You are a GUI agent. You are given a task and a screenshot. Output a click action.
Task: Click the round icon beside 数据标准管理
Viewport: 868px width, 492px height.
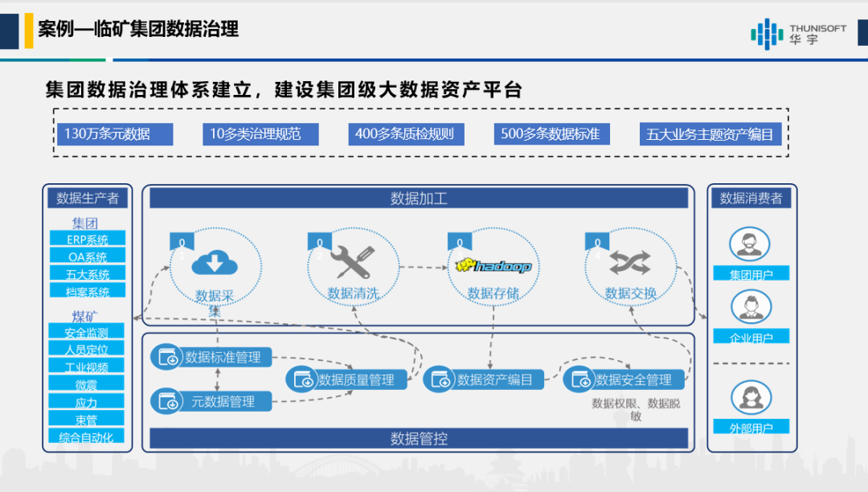[x=167, y=357]
